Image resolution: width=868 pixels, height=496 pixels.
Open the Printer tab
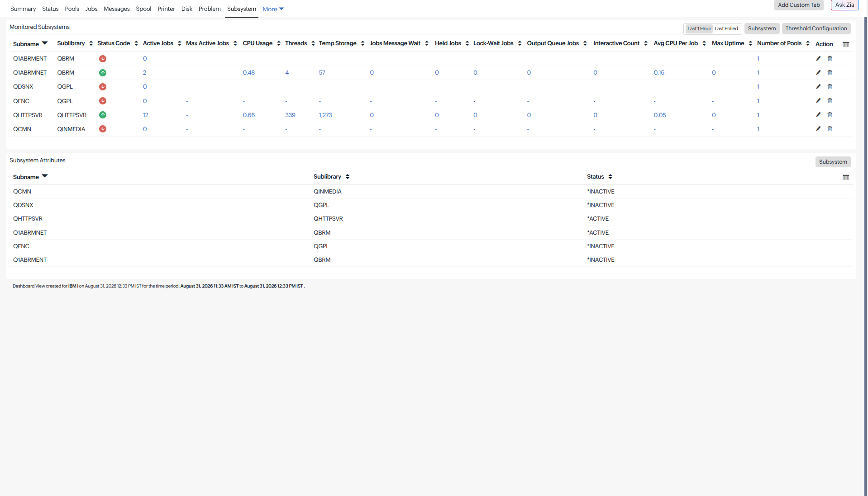[x=166, y=9]
